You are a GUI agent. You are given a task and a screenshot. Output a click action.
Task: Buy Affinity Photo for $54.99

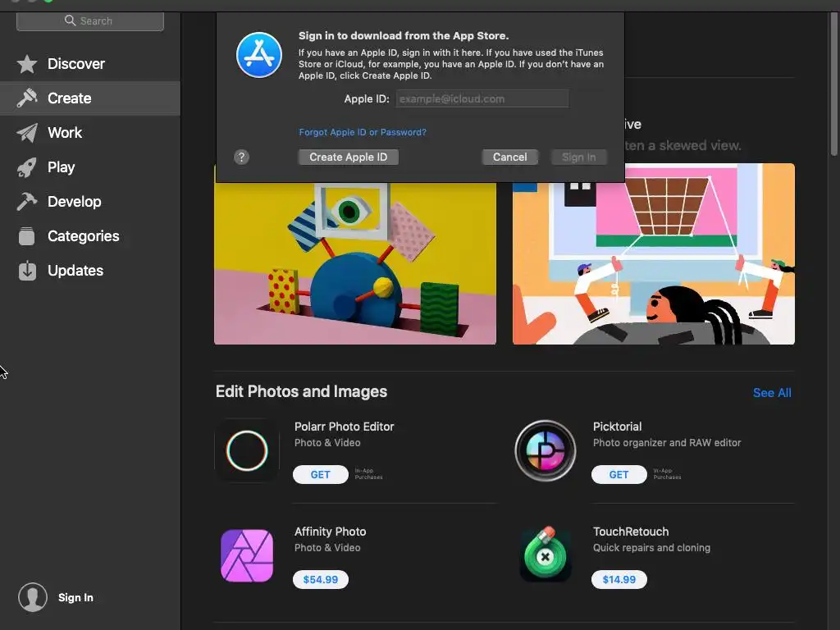tap(321, 580)
